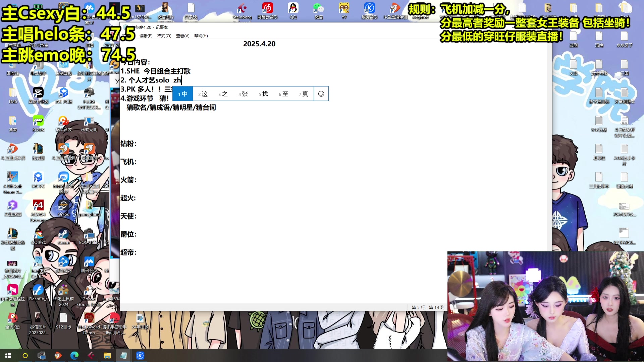Open Notepad's 查看(V) menu
This screenshot has height=362, width=644.
click(182, 36)
